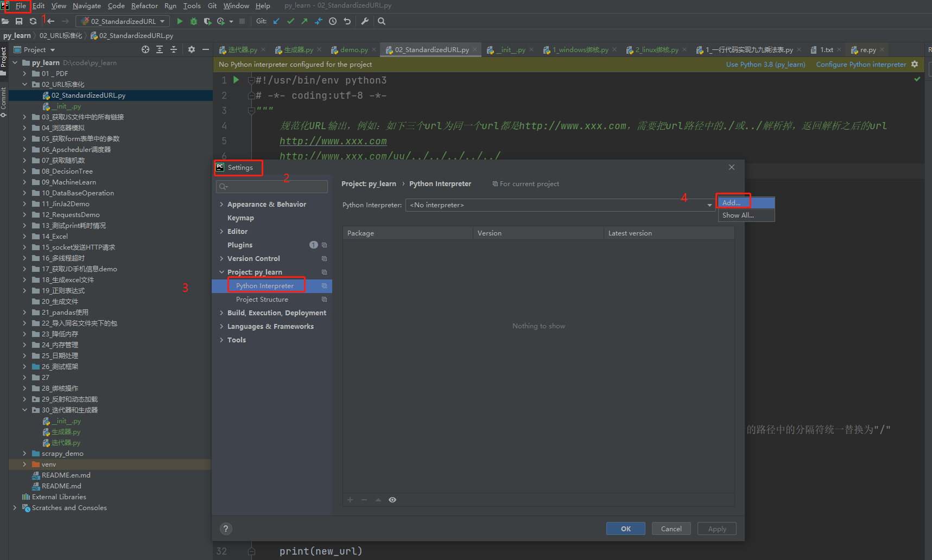The height and width of the screenshot is (560, 932).
Task: Click Run with Coverage icon
Action: 207,21
